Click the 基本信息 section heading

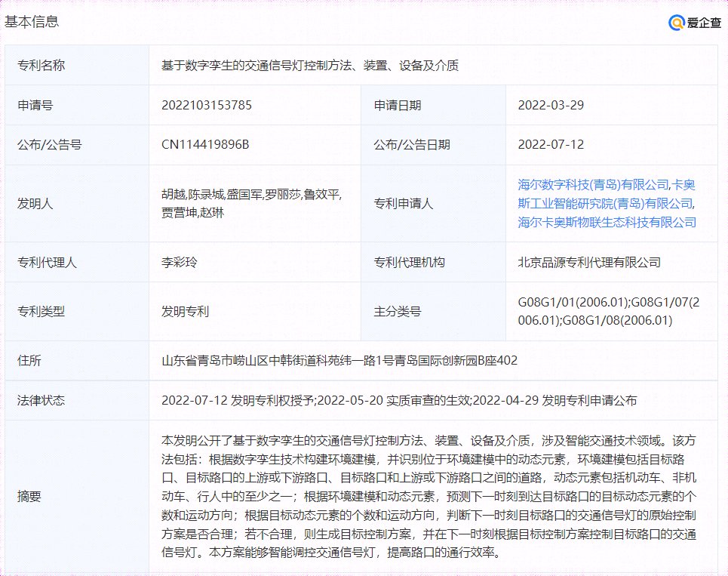32,22
